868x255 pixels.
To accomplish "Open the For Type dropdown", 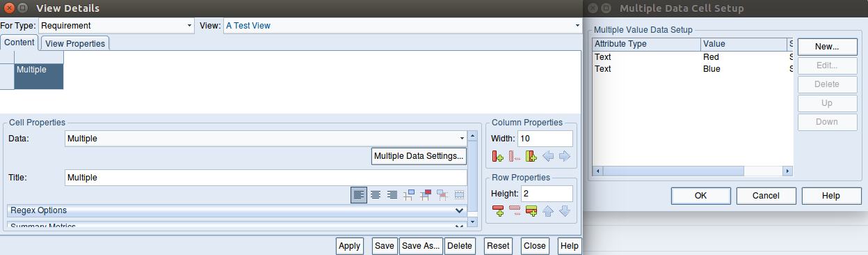I will pos(116,25).
